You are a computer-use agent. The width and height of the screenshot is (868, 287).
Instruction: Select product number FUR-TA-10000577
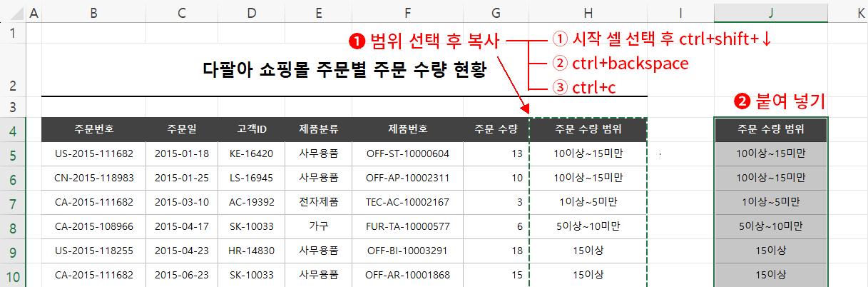tap(407, 227)
